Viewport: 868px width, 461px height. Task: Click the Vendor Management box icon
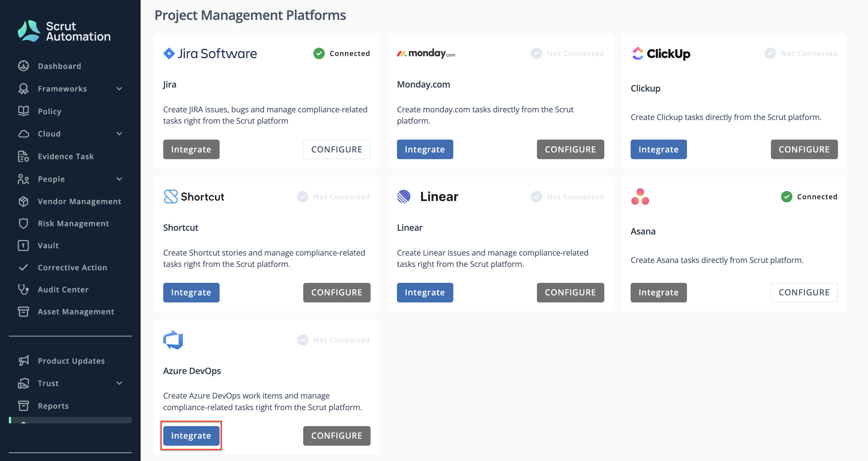click(x=23, y=201)
